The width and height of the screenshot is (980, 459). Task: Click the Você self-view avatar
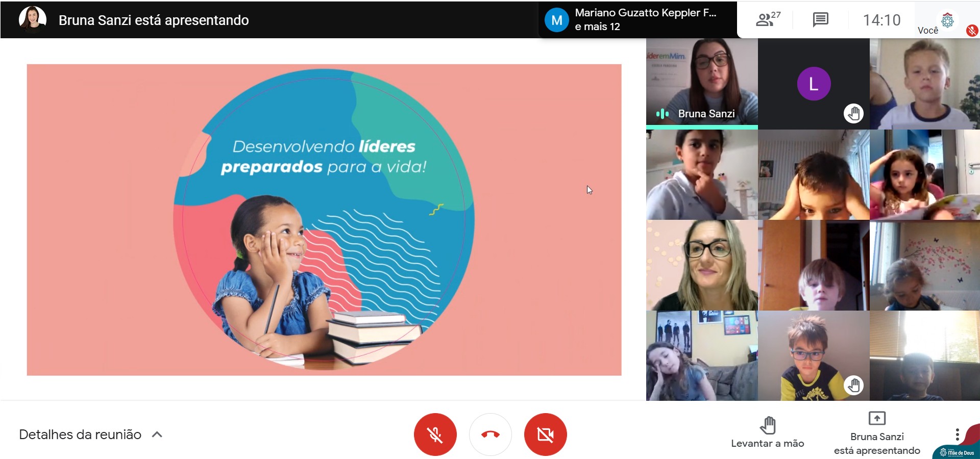tap(947, 20)
